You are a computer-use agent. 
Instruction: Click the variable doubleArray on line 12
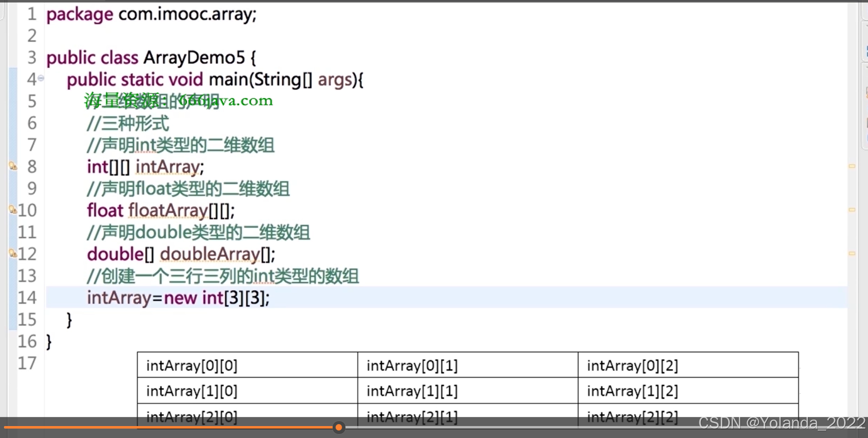[210, 255]
